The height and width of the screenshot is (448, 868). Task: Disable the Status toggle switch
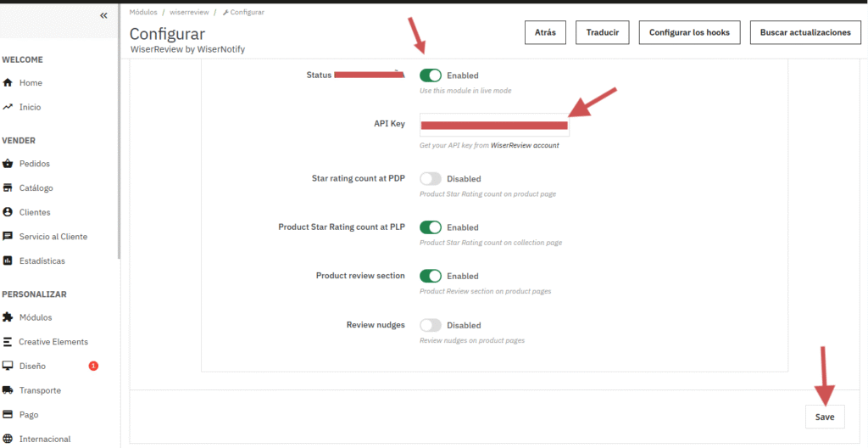[x=431, y=76]
